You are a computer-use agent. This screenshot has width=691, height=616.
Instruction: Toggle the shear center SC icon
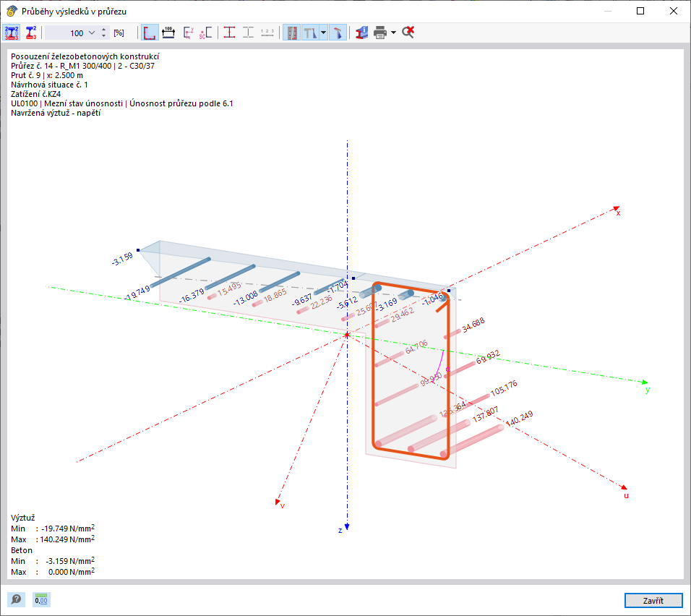tap(205, 33)
